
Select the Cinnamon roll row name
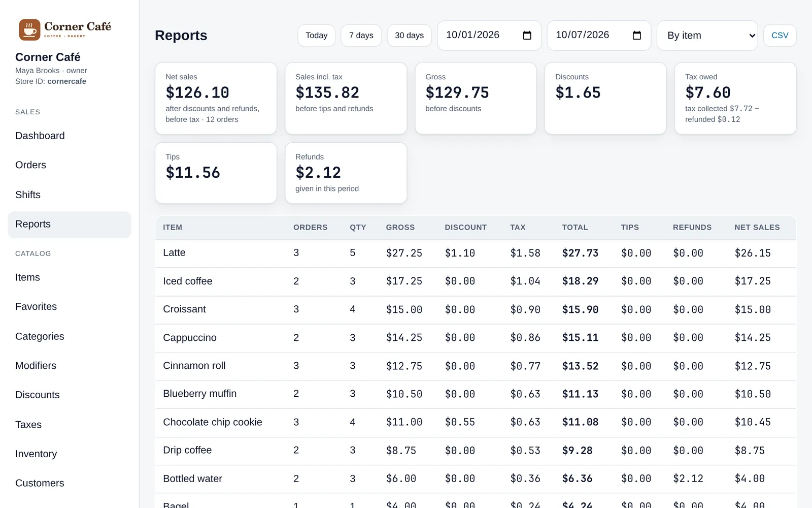[194, 366]
